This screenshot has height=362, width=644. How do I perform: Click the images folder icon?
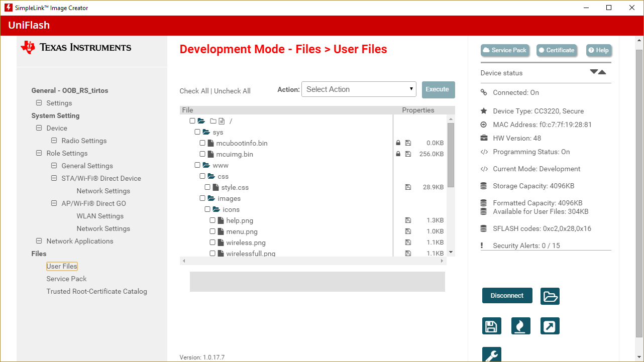[211, 198]
